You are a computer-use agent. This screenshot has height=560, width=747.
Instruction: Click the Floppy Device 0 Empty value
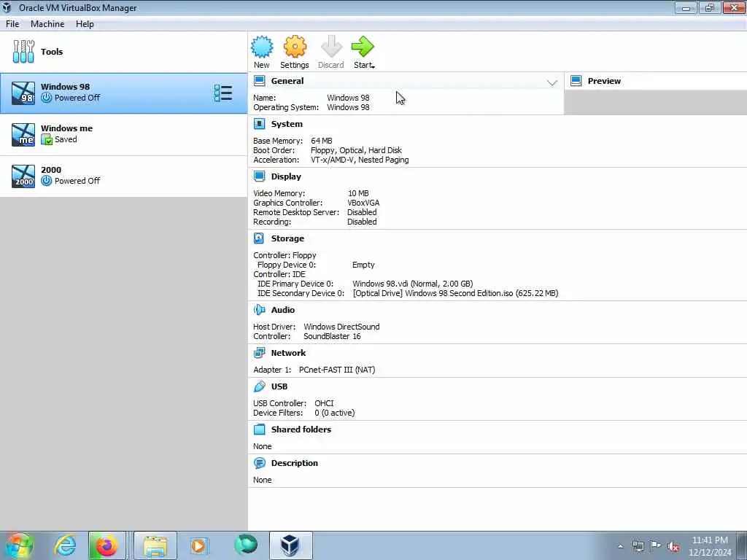coord(363,265)
